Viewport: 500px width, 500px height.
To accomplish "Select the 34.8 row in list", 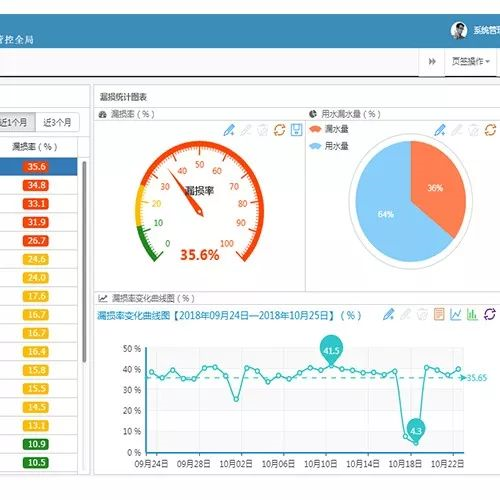I will pos(39,185).
